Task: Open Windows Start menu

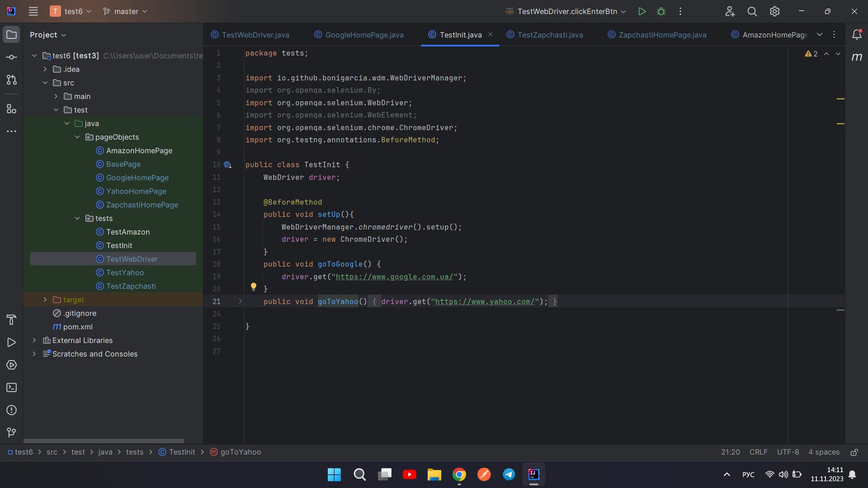Action: click(334, 474)
